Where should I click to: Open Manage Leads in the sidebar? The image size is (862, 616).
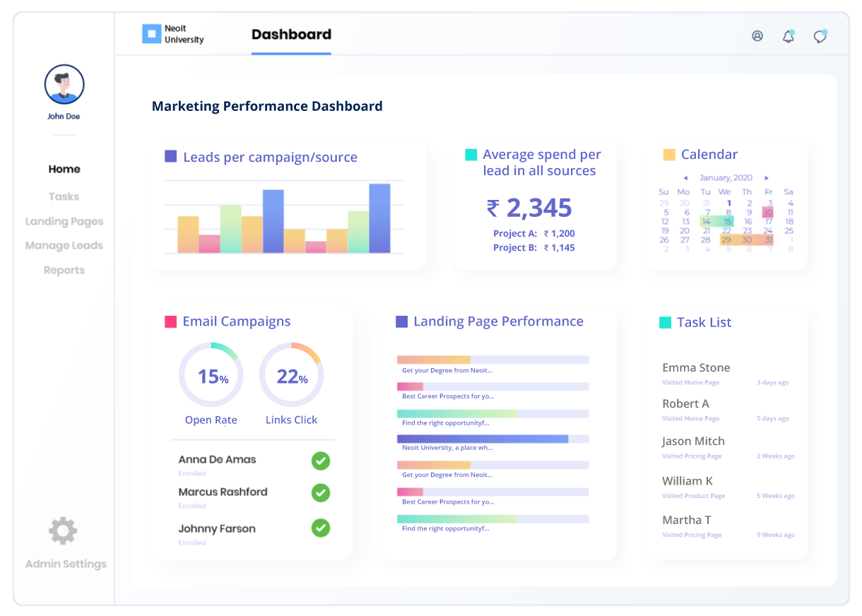pos(64,245)
